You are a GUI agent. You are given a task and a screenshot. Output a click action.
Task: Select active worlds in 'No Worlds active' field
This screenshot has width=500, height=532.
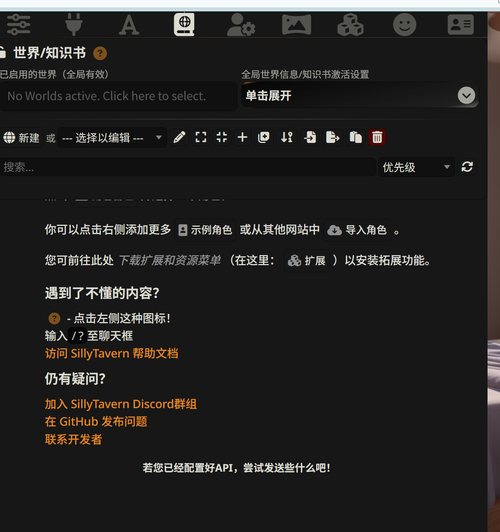click(118, 96)
